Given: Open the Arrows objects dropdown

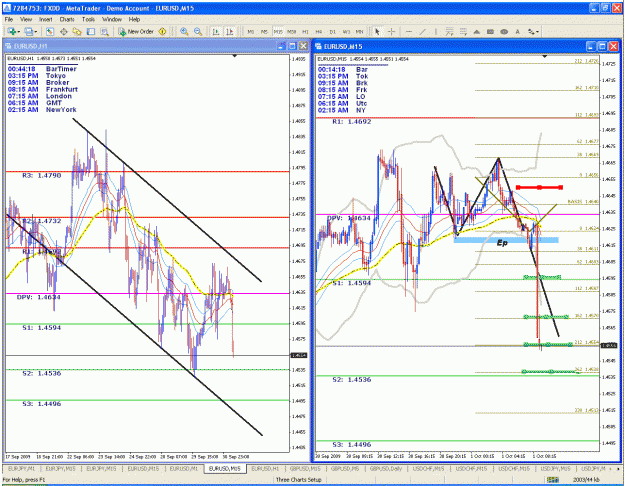Looking at the screenshot, I should [x=533, y=31].
